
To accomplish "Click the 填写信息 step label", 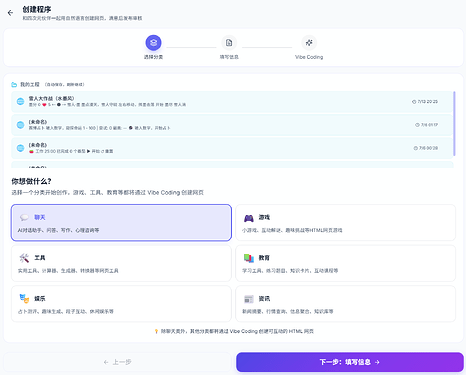I will point(229,57).
